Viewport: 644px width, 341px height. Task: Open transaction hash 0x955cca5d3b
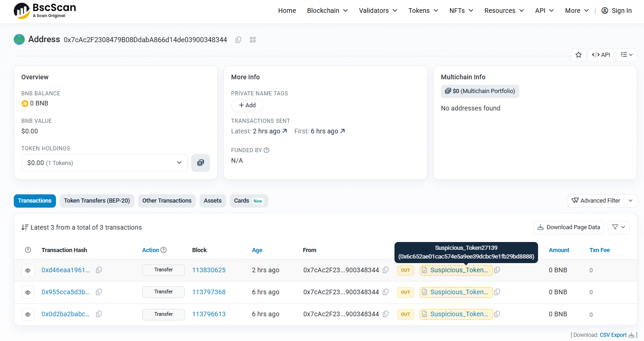pos(66,292)
